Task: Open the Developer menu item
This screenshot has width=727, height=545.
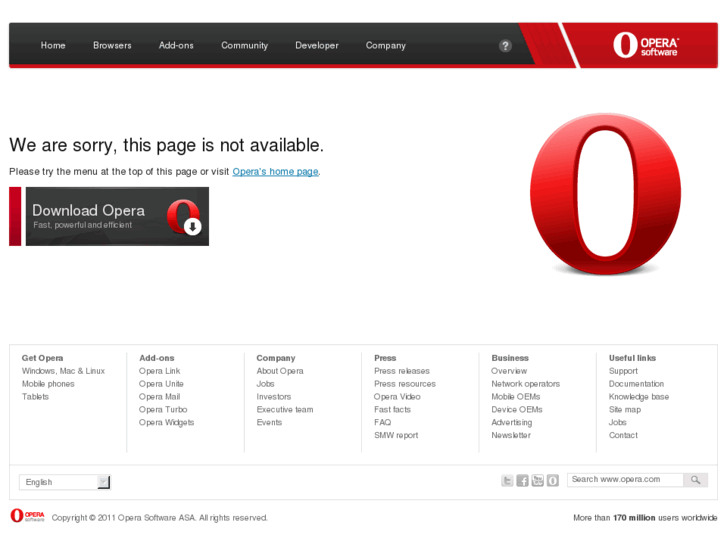Action: (x=317, y=45)
